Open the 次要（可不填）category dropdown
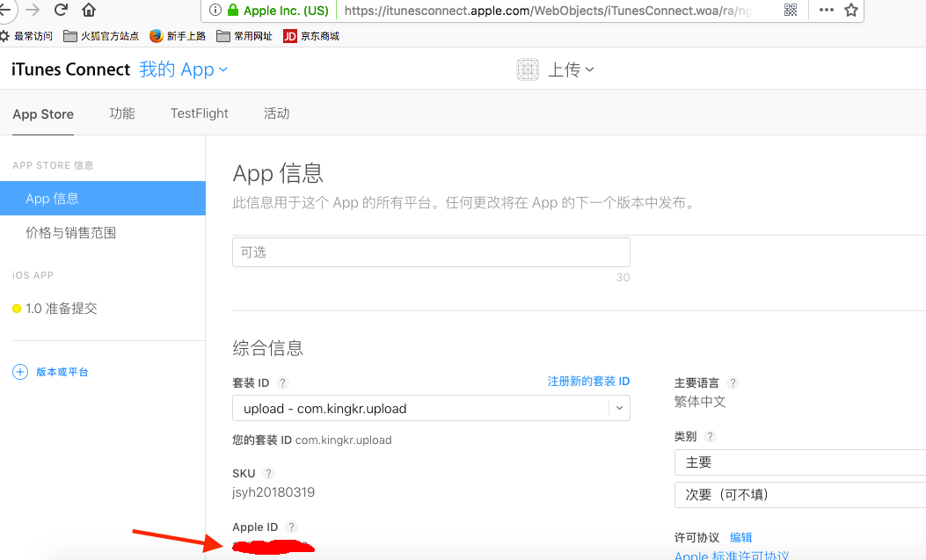This screenshot has width=926, height=560. 800,494
